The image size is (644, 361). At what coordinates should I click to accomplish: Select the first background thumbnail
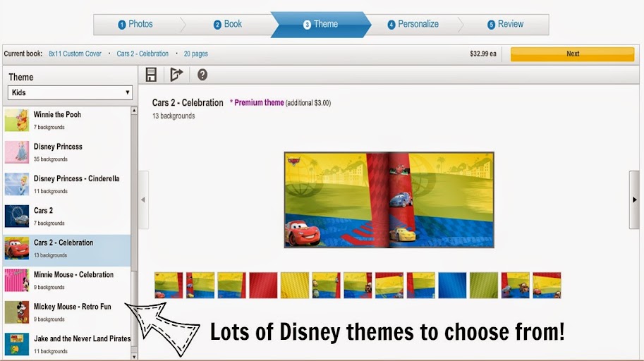click(x=169, y=285)
